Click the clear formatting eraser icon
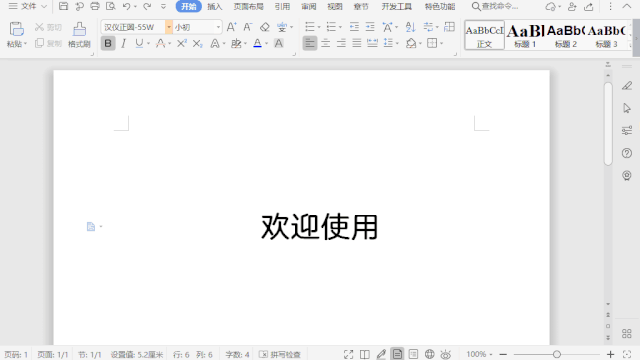The width and height of the screenshot is (640, 360). tap(264, 27)
